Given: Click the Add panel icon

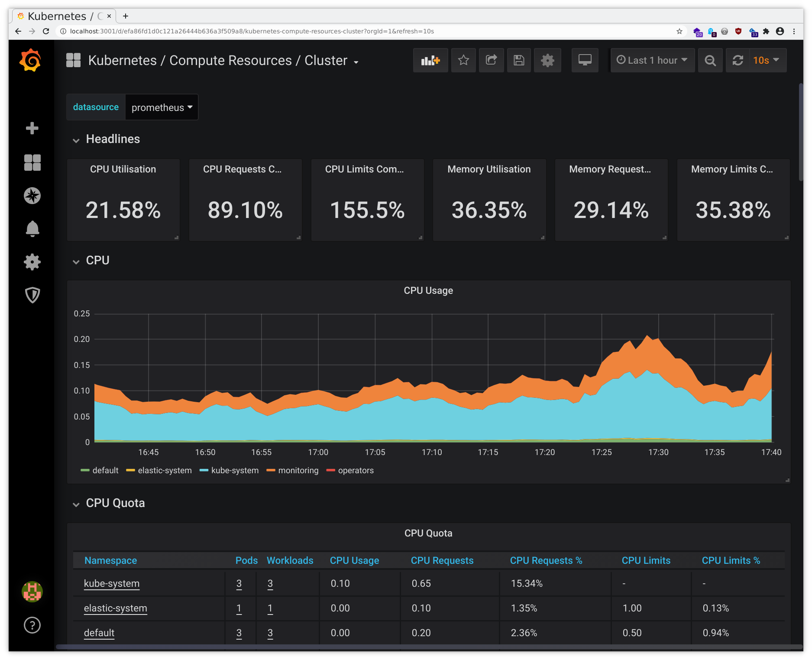Looking at the screenshot, I should pos(430,60).
